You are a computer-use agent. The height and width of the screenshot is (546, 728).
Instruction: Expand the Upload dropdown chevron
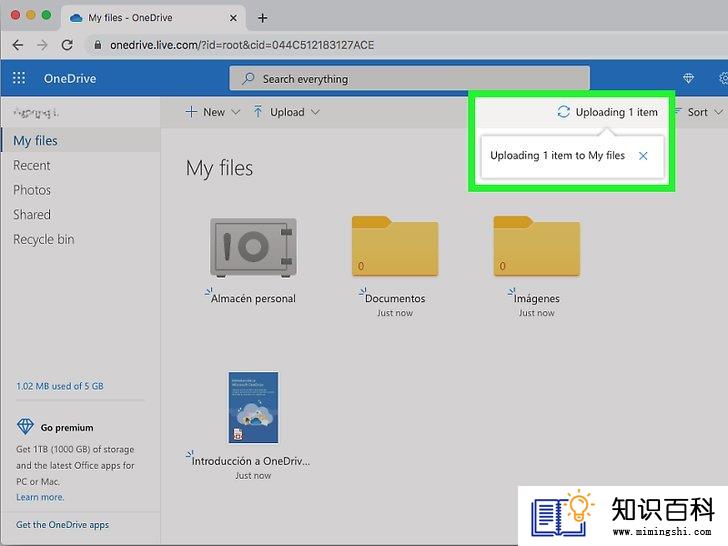click(315, 112)
